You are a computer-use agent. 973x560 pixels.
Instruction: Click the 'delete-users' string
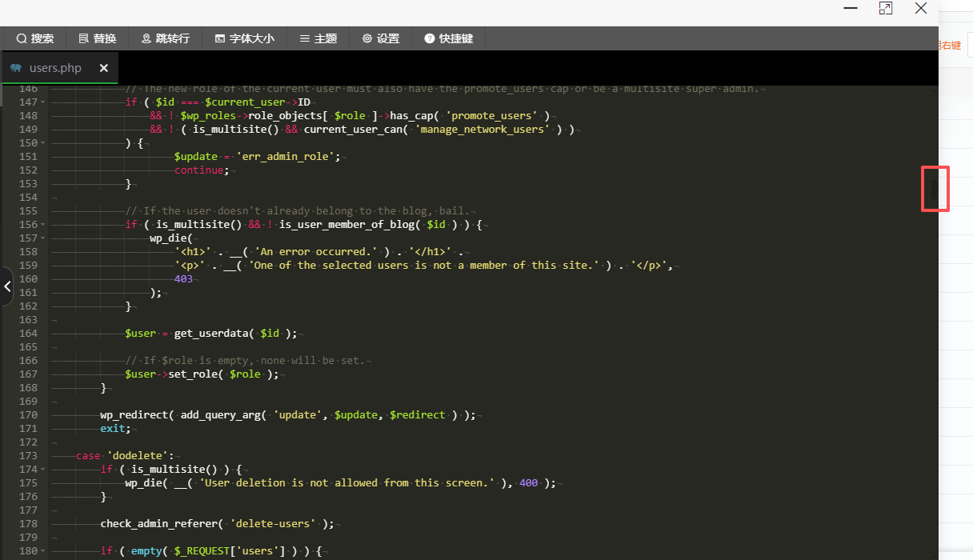(x=272, y=524)
